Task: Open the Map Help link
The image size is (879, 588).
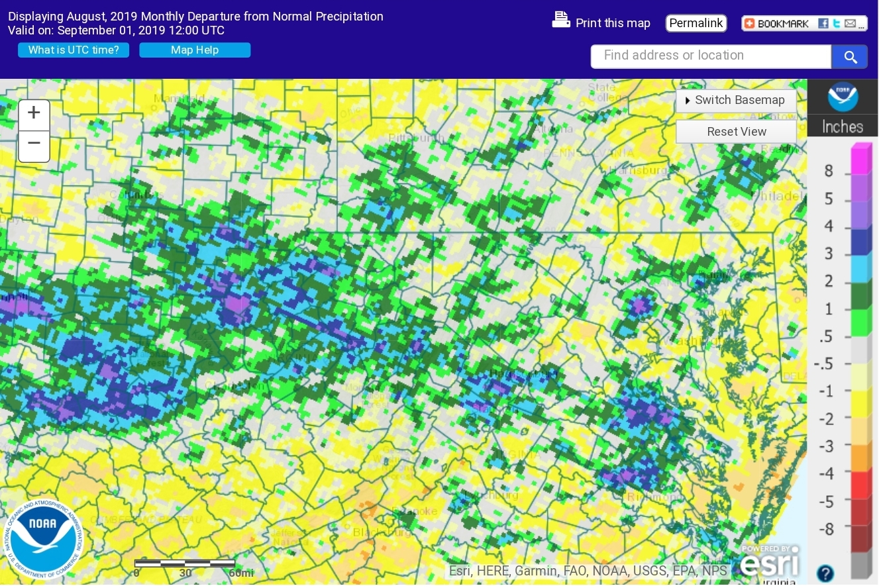Action: click(x=195, y=50)
